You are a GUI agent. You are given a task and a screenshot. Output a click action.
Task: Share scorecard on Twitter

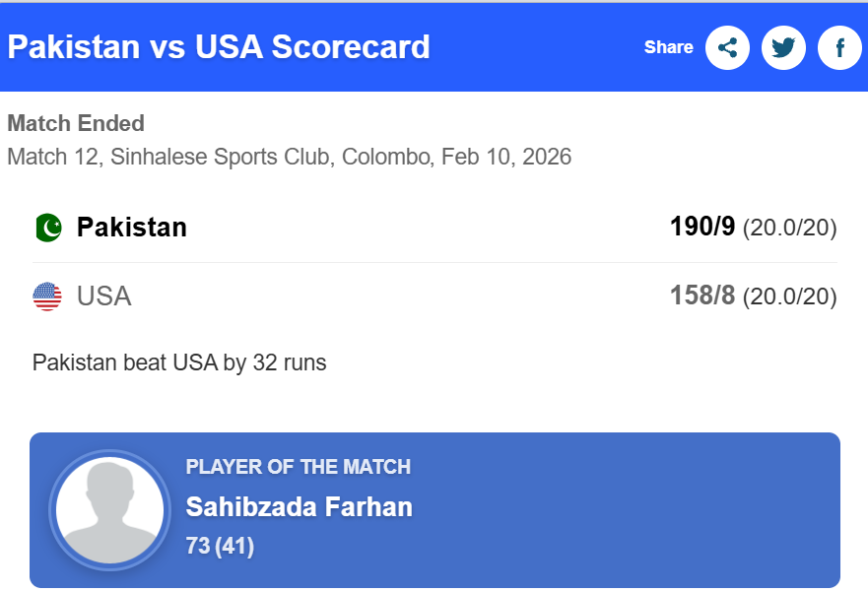(783, 47)
